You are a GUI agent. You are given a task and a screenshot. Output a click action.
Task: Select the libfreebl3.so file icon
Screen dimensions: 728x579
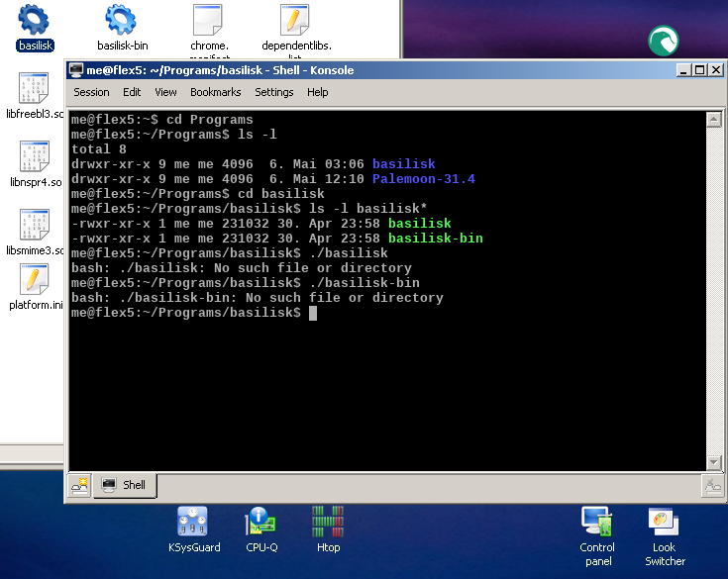coord(35,90)
